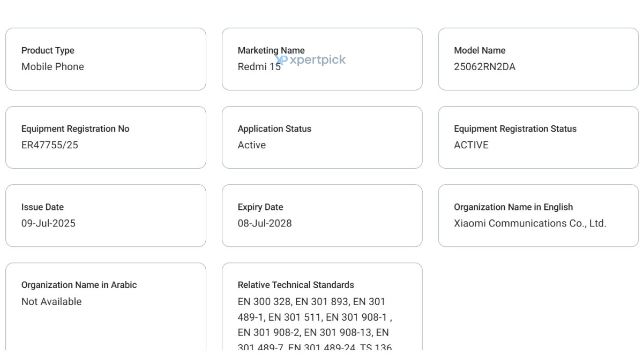Click the "Model Name" label

pyautogui.click(x=480, y=50)
